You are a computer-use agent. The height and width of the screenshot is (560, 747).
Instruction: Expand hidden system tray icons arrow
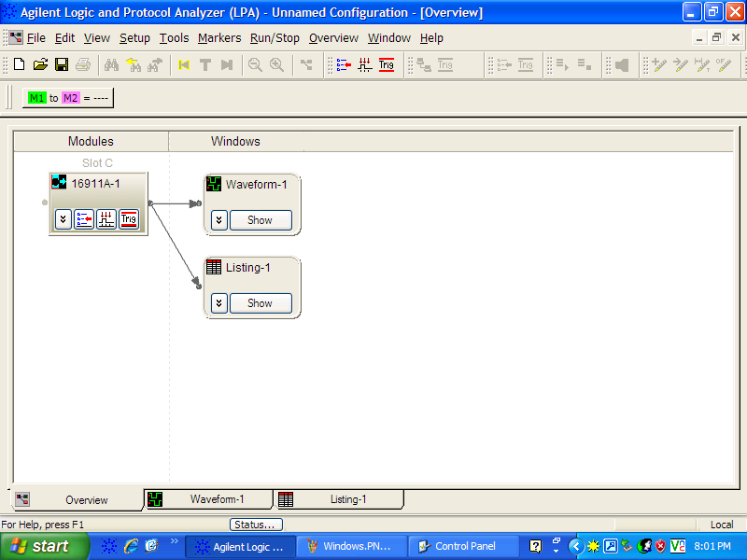pos(575,546)
